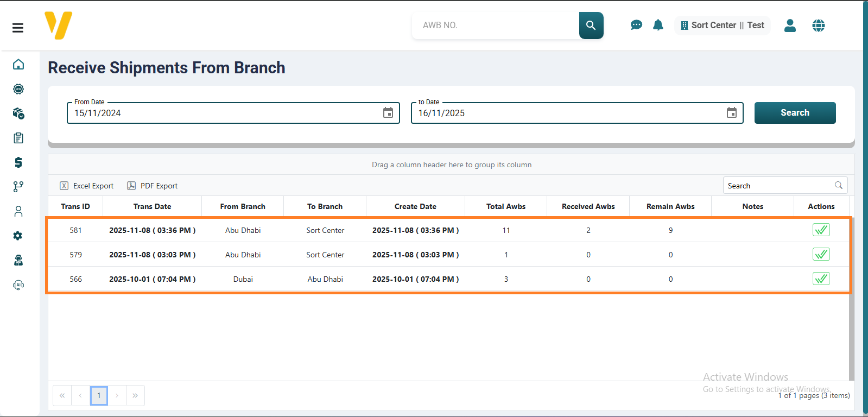This screenshot has width=868, height=417.
Task: Sort by Total Awbs column header
Action: pos(505,206)
